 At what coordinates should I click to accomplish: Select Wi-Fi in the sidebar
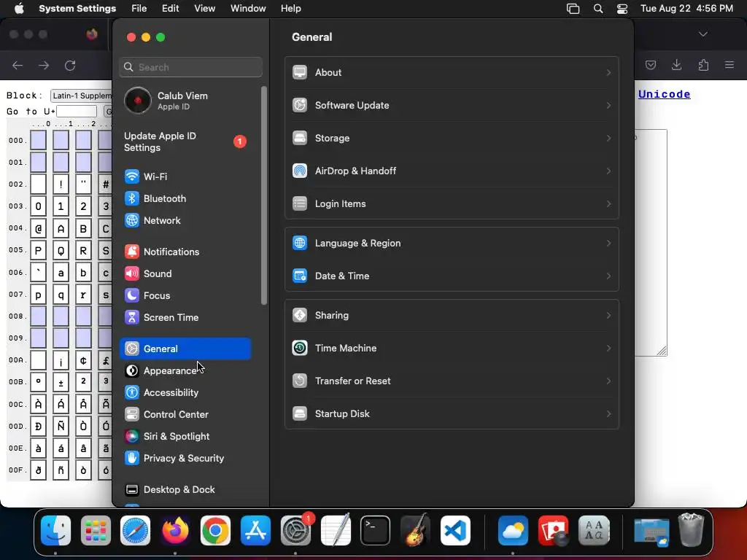(185, 176)
